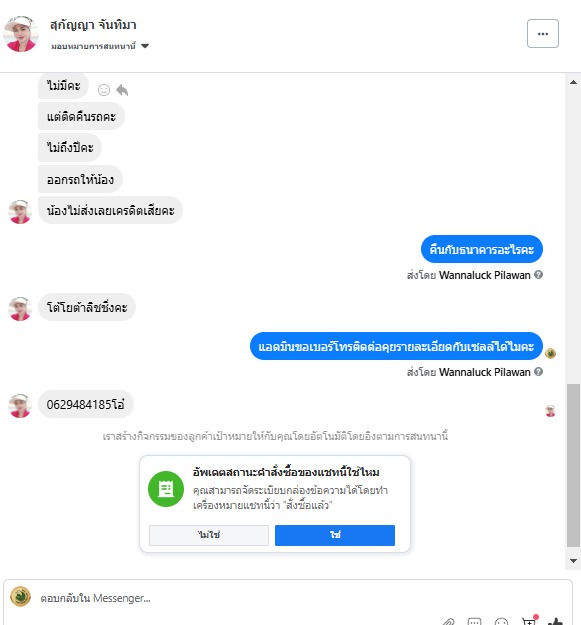Open the emoji picker in the reply bar
Image resolution: width=581 pixels, height=625 pixels.
(x=501, y=621)
